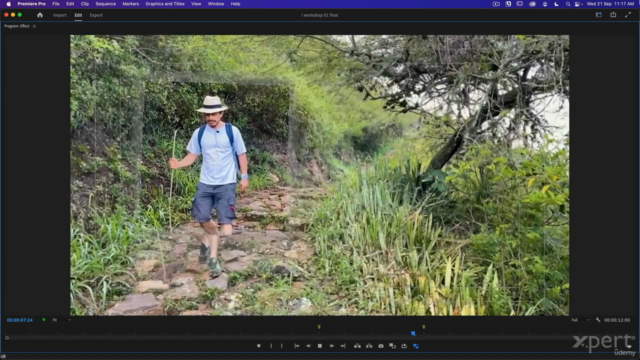This screenshot has height=360, width=640.
Task: Click the Mark Out bracket button
Action: coord(282,346)
